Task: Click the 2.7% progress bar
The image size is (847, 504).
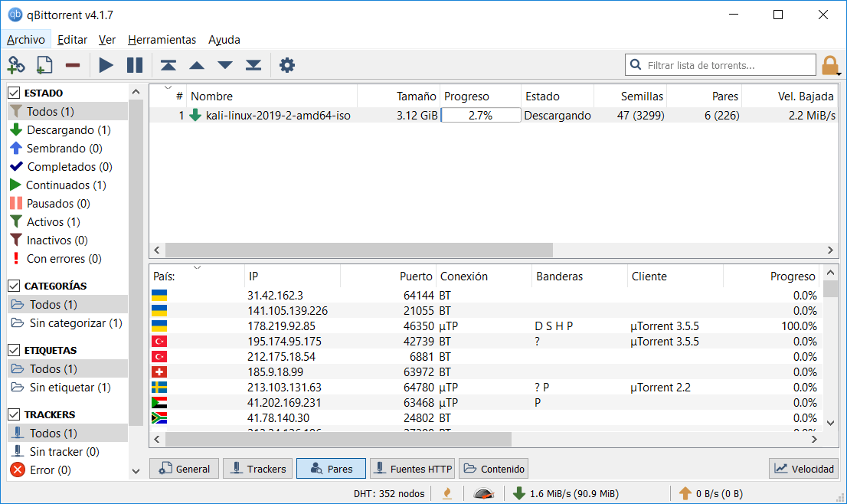Action: [480, 115]
